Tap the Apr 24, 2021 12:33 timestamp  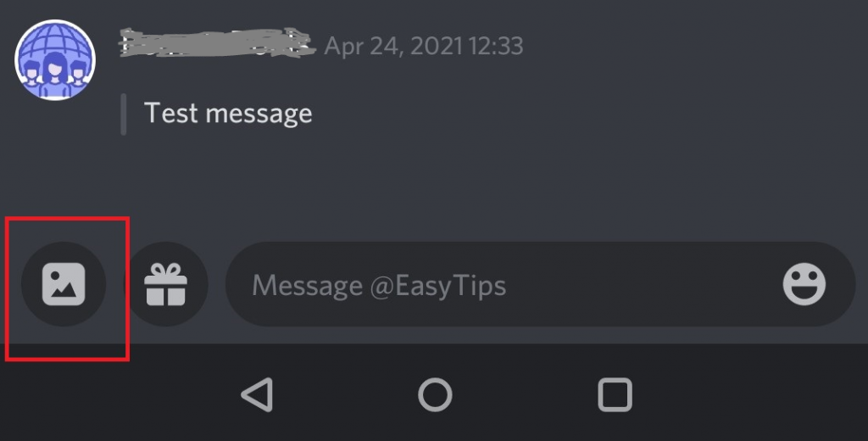424,46
